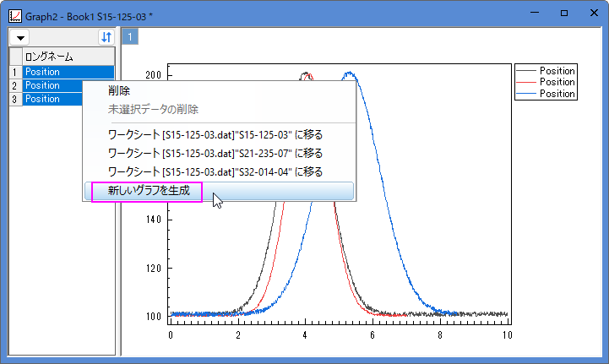Image resolution: width=609 pixels, height=364 pixels.
Task: Open the dropdown arrow in object manager
Action: 20,38
